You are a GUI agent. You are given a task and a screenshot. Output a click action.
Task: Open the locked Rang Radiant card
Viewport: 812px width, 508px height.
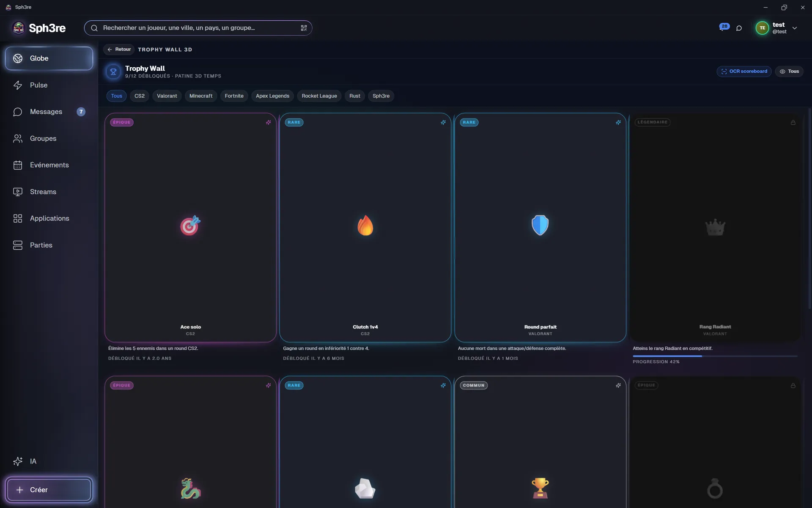coord(715,228)
